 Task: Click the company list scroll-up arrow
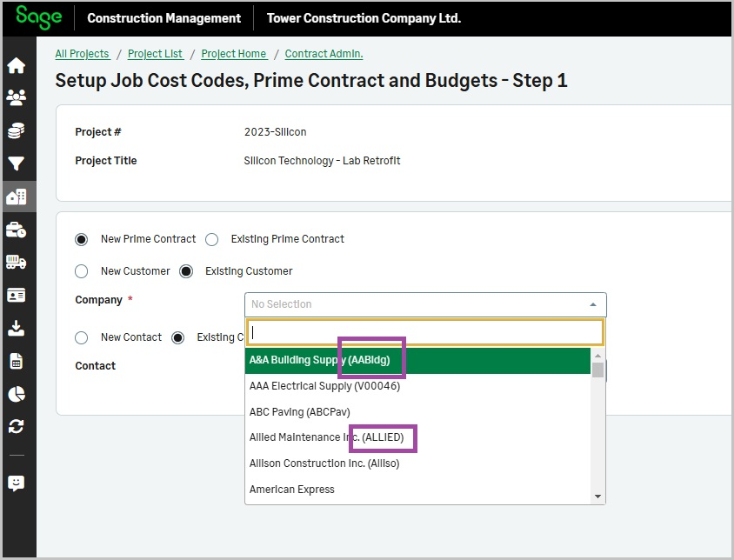click(x=597, y=356)
